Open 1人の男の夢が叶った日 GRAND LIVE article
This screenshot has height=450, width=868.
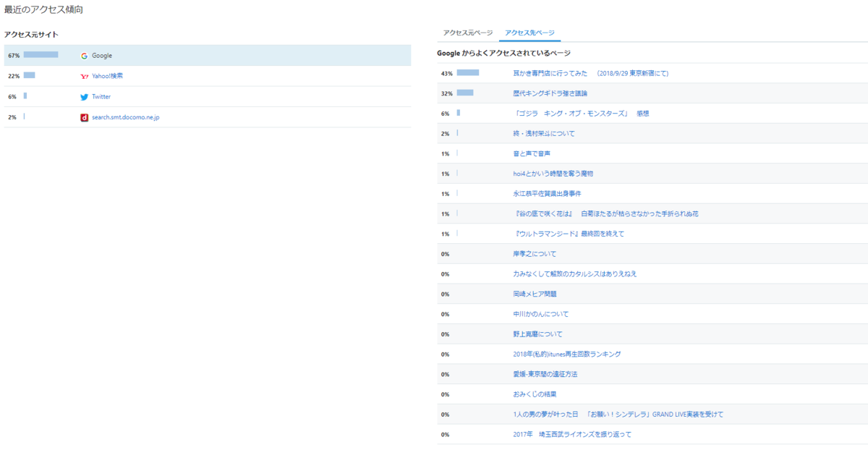pos(618,415)
